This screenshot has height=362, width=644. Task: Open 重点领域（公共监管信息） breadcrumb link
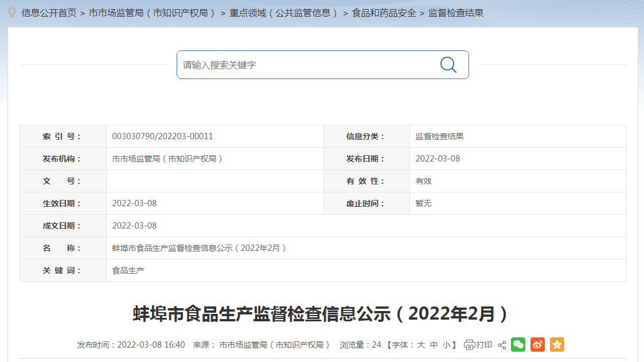click(x=284, y=13)
